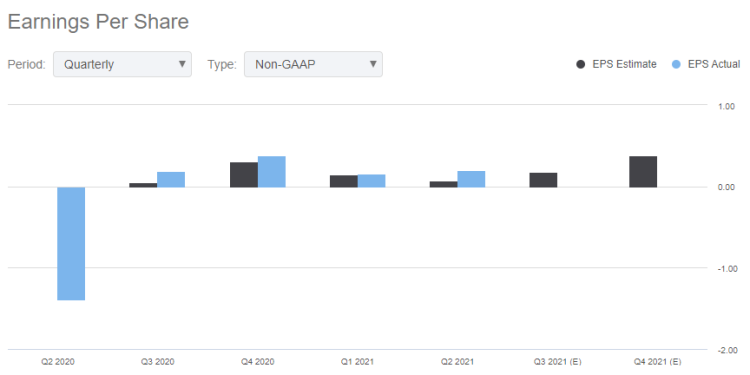This screenshot has width=750, height=375.
Task: Click the EPS Actual legend label
Action: click(x=714, y=65)
